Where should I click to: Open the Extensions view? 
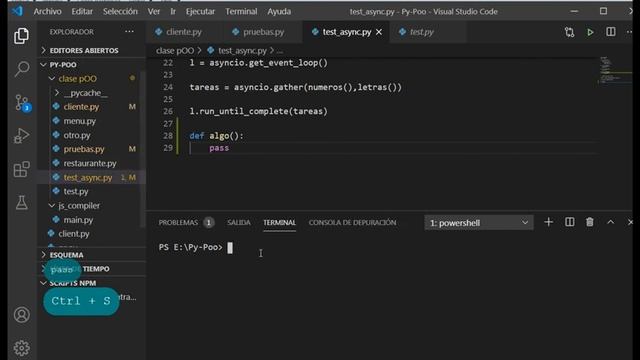tap(21, 169)
